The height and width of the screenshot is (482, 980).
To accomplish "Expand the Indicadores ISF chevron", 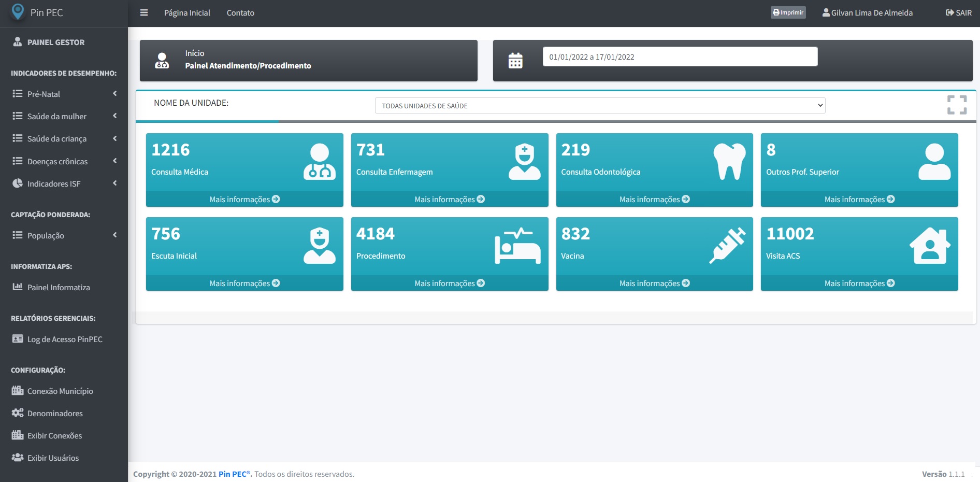I will click(x=114, y=183).
